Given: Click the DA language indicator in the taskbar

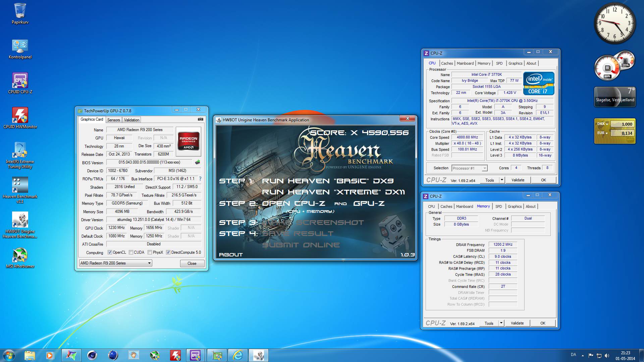Looking at the screenshot, I should click(x=574, y=355).
